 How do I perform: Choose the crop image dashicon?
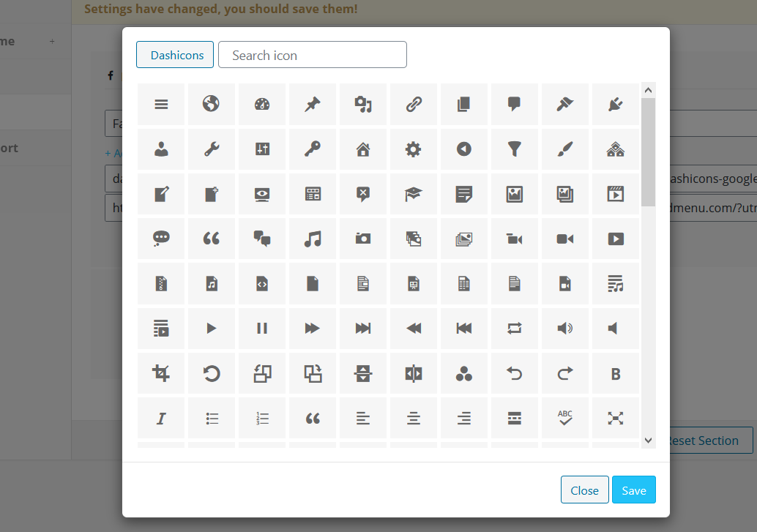(161, 373)
